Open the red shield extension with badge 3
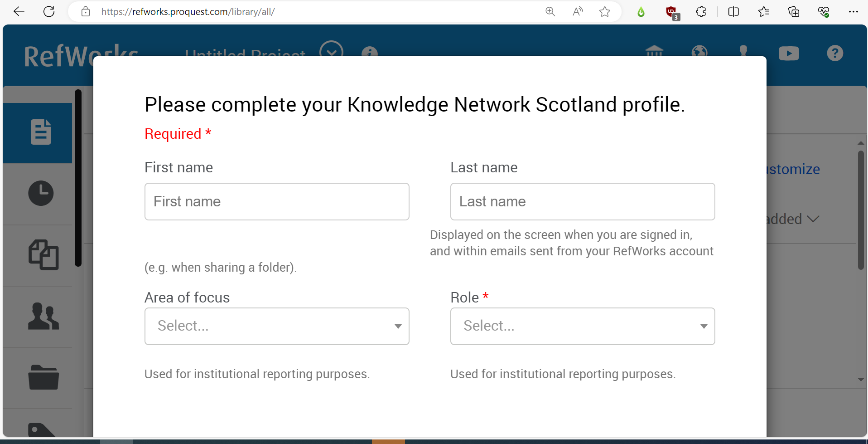The image size is (868, 444). 672,13
